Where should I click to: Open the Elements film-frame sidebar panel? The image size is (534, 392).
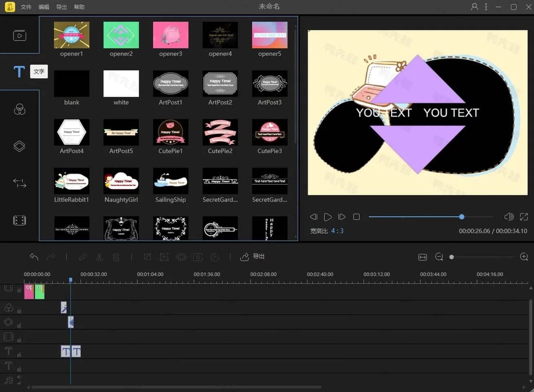pyautogui.click(x=20, y=220)
